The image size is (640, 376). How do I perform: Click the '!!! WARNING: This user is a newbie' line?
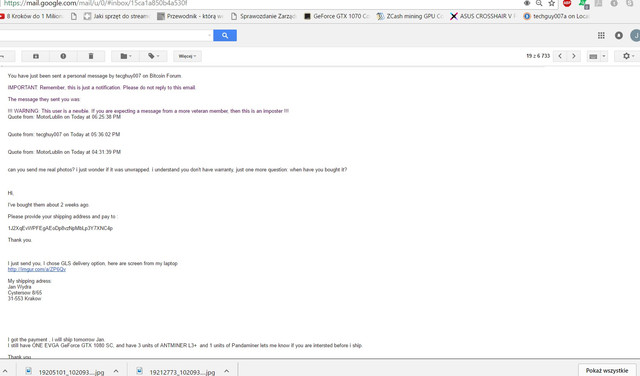[148, 111]
